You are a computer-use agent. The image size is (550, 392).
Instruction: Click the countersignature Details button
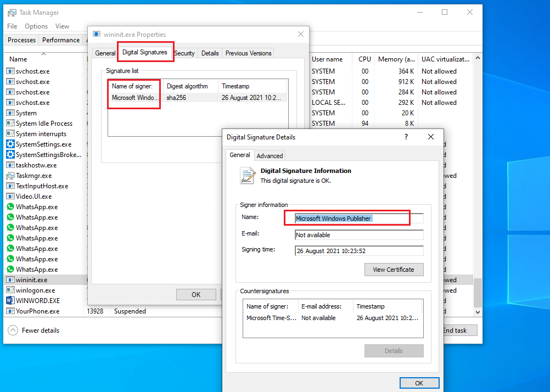pyautogui.click(x=394, y=351)
